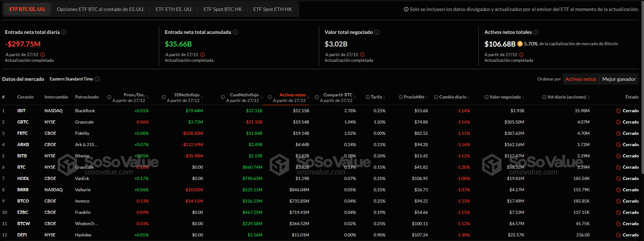
Task: Sort by 1DNetInflujo column arrows
Action: tap(202, 97)
